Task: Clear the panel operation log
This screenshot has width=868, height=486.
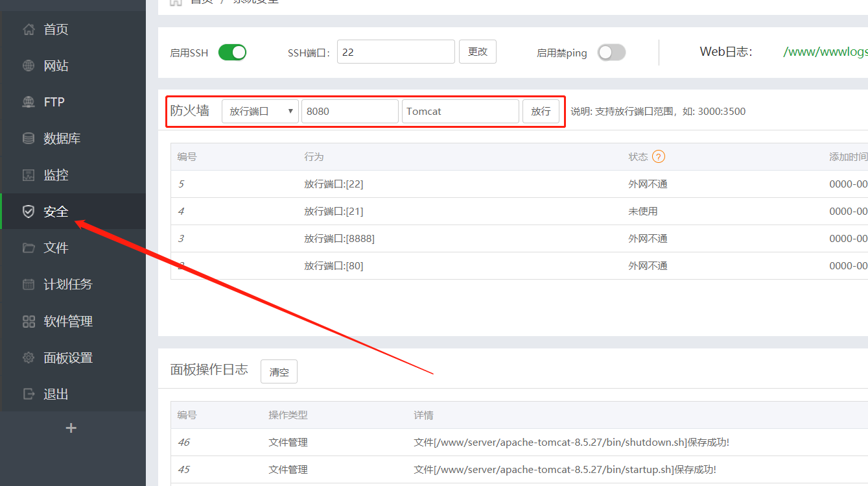Action: [x=279, y=372]
